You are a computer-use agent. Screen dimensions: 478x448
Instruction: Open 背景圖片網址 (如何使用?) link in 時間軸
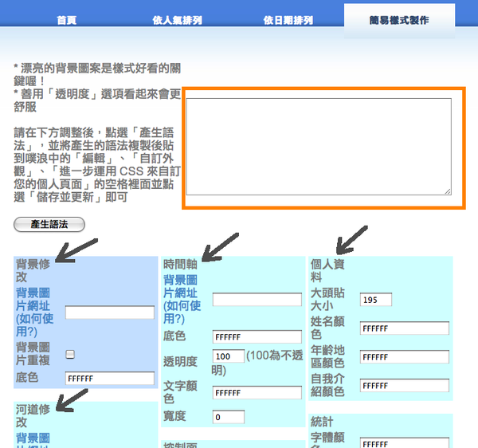tap(182, 299)
